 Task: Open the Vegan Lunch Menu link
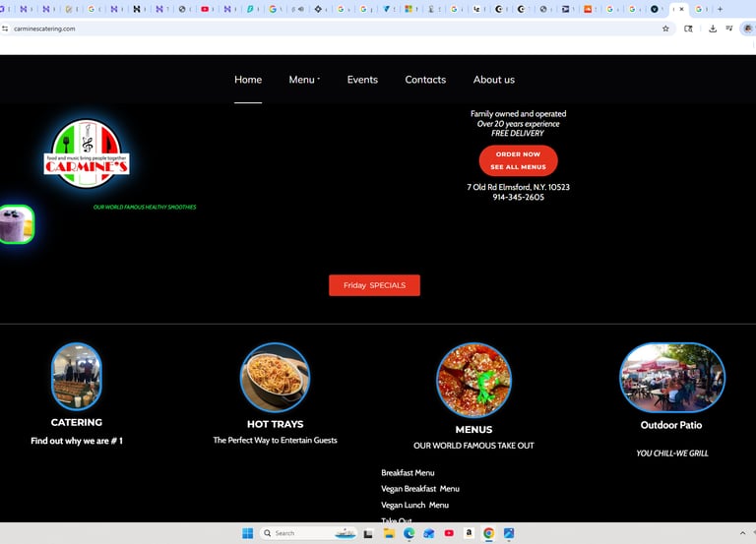click(x=415, y=505)
